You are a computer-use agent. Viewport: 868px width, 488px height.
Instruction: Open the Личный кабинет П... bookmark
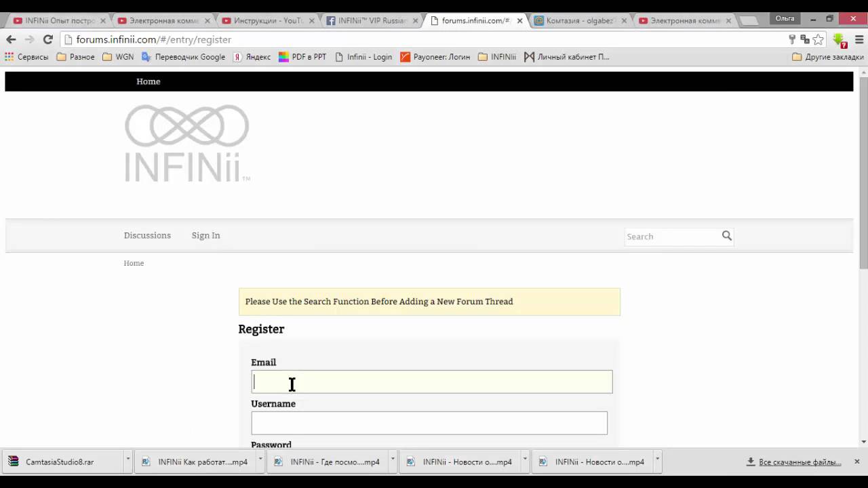point(567,57)
